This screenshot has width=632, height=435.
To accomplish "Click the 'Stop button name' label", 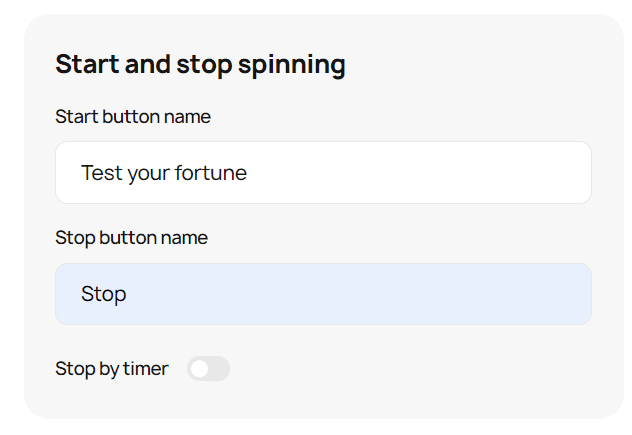I will [131, 237].
